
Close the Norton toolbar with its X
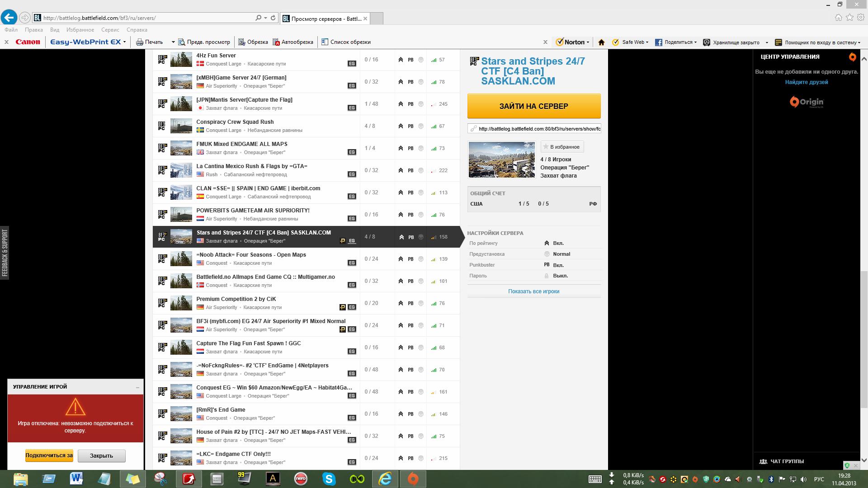click(545, 42)
